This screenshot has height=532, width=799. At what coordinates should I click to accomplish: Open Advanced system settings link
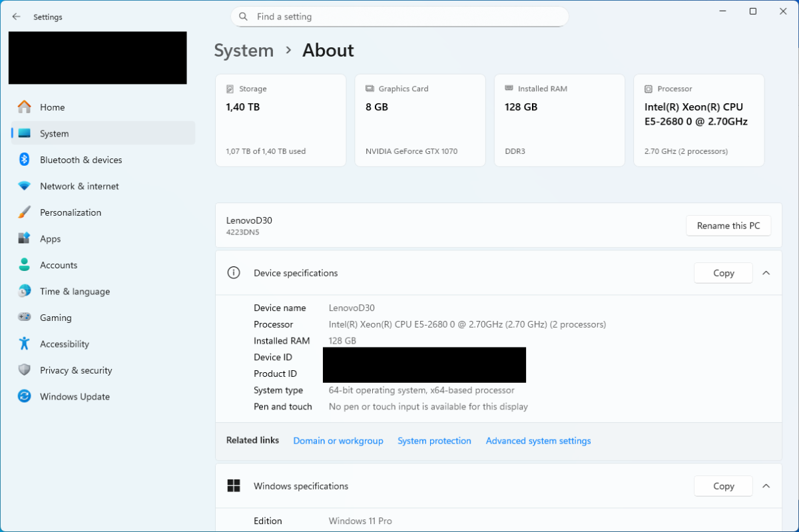538,441
